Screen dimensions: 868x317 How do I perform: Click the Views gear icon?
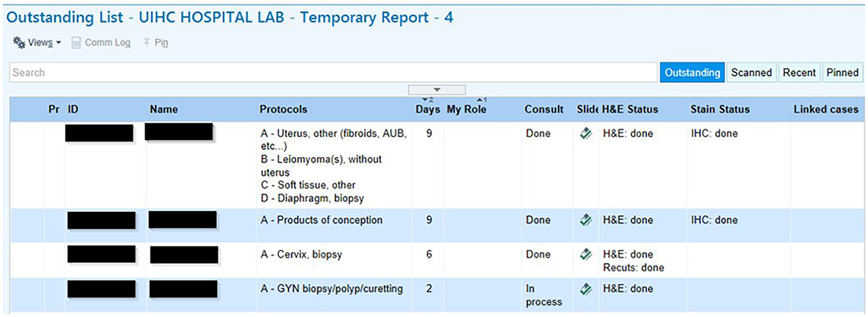tap(19, 42)
